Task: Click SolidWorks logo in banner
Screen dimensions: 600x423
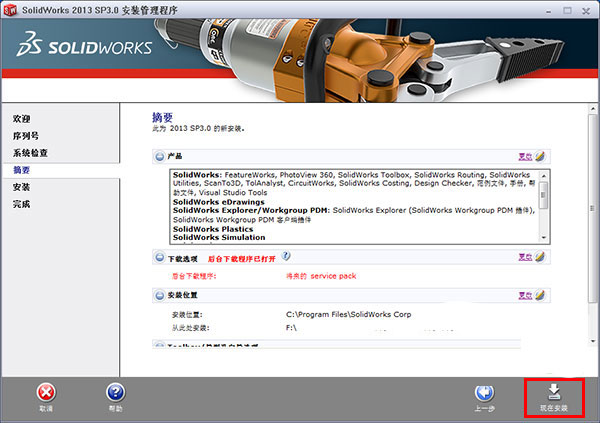Action: (x=85, y=45)
